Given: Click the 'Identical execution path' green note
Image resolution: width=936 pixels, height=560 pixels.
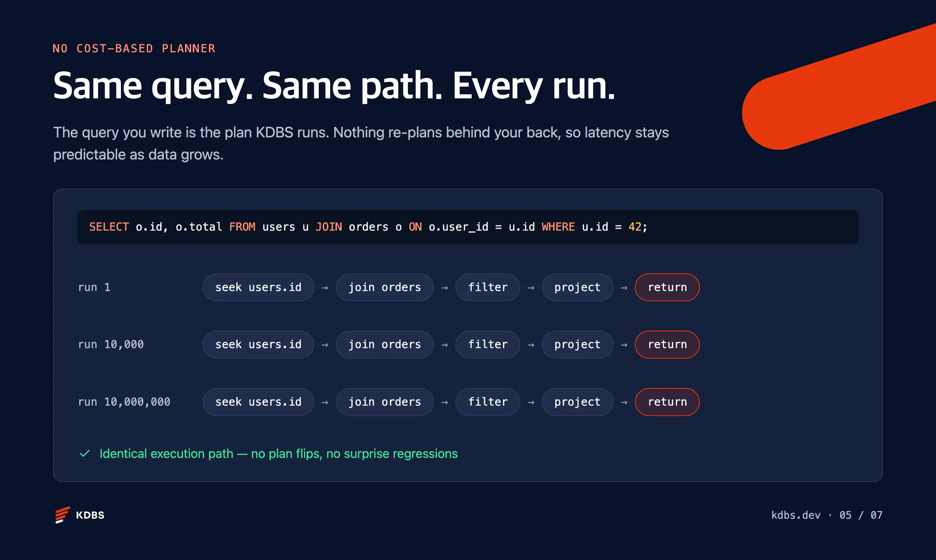Looking at the screenshot, I should [x=279, y=454].
